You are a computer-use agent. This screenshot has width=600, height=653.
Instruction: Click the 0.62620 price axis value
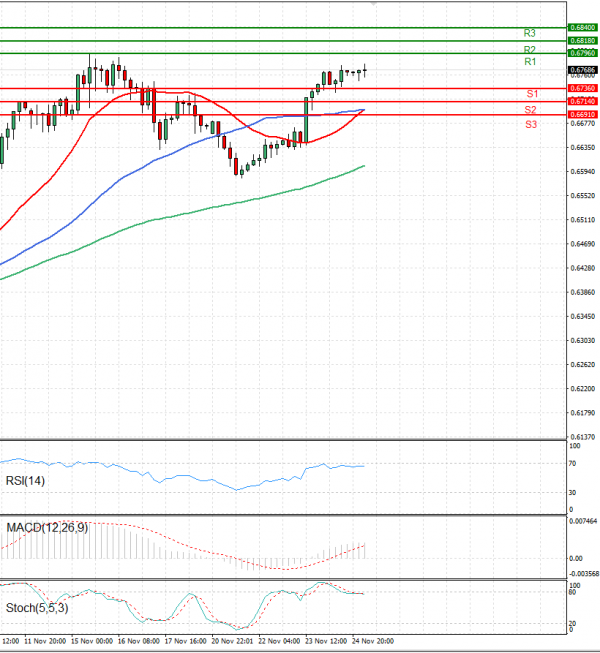coord(583,365)
